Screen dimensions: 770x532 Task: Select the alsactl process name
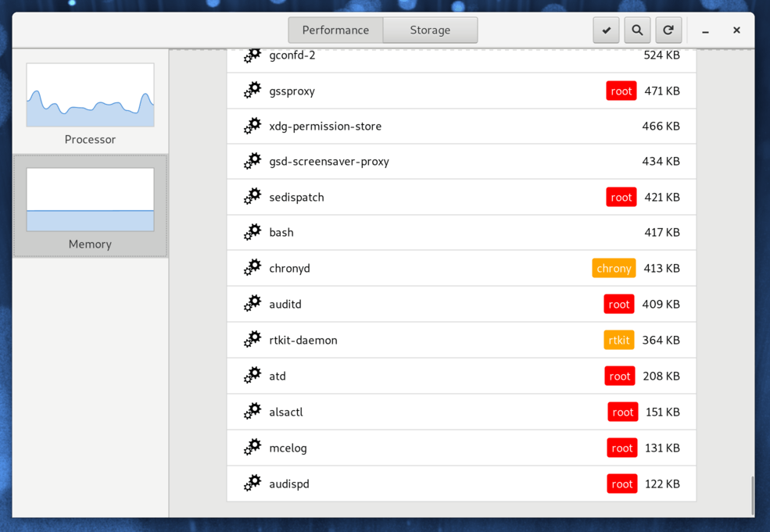coord(286,412)
